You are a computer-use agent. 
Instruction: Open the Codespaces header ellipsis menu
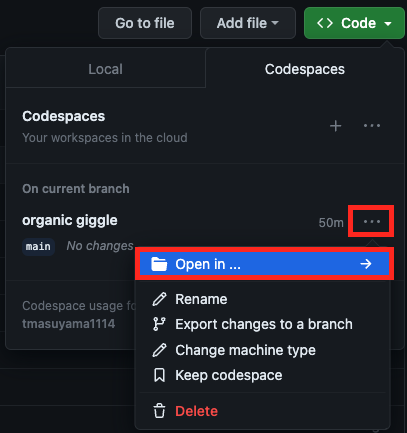(372, 126)
